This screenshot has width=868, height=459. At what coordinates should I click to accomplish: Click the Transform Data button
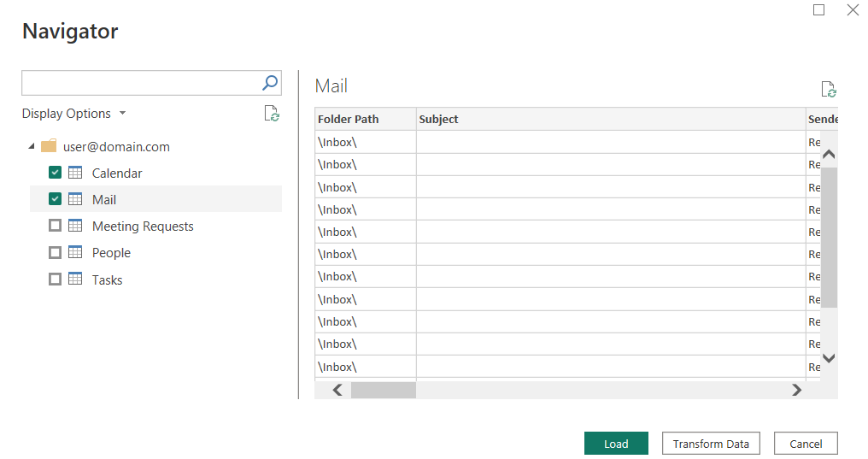[x=711, y=444]
